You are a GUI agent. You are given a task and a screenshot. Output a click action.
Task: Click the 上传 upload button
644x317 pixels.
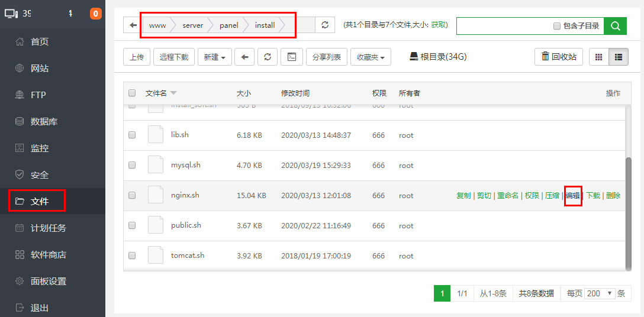137,57
